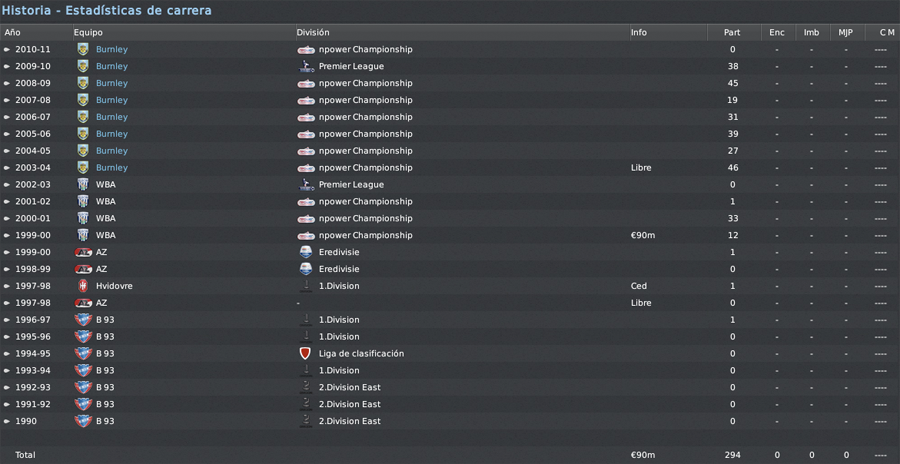Click the B 93 crest for 1996-97
Image resolution: width=900 pixels, height=464 pixels.
pyautogui.click(x=83, y=319)
